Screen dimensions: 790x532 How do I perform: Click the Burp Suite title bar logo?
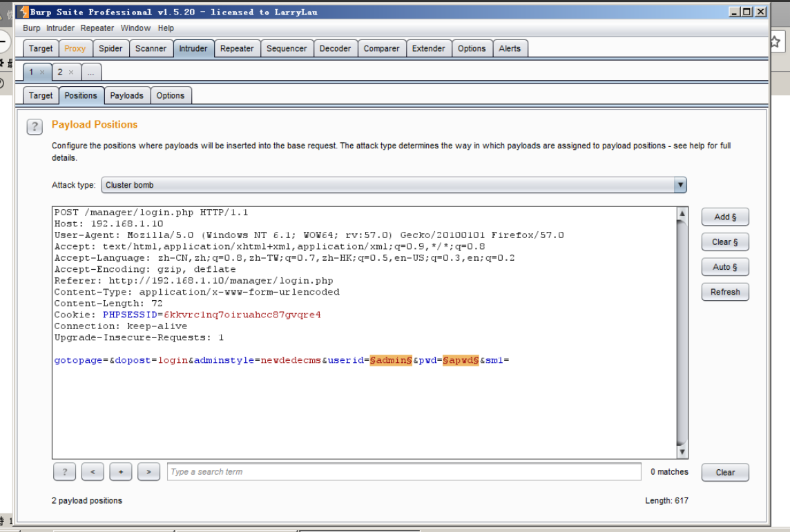23,12
